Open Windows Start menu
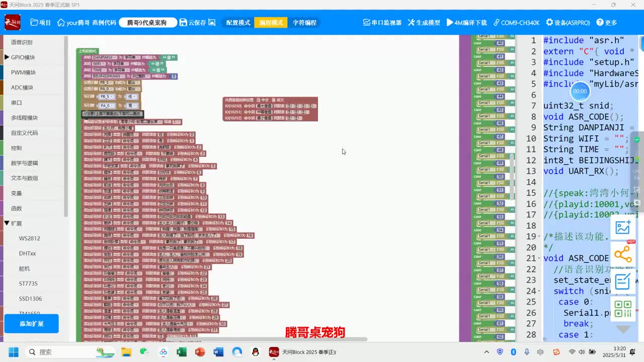Screen dimensions: 644x362 coord(13,352)
